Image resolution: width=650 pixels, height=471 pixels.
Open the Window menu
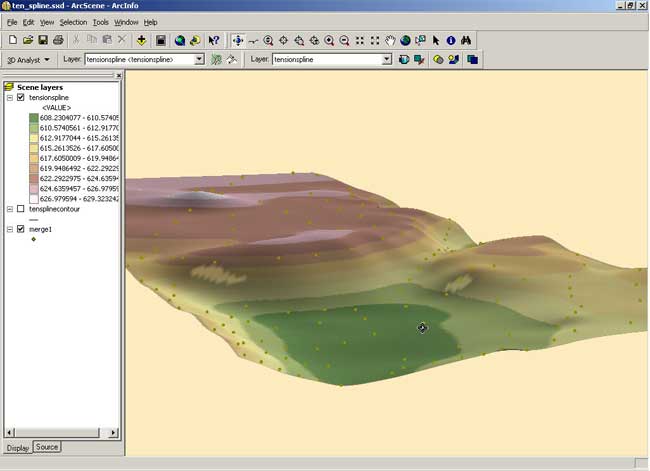[x=126, y=22]
